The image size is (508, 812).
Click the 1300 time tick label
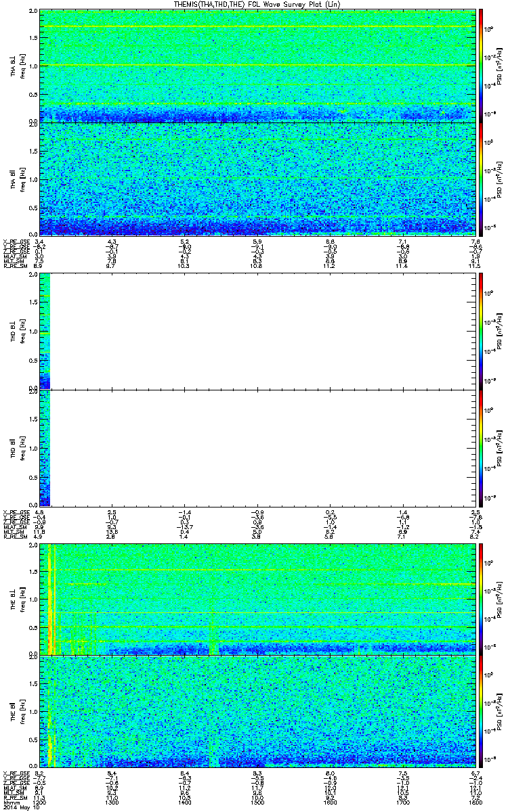click(112, 803)
